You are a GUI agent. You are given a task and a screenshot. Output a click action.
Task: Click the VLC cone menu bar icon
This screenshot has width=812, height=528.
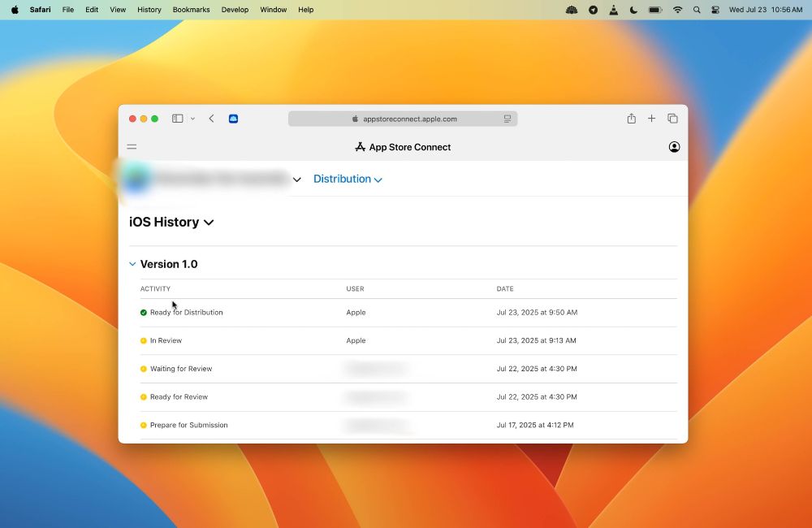click(613, 9)
